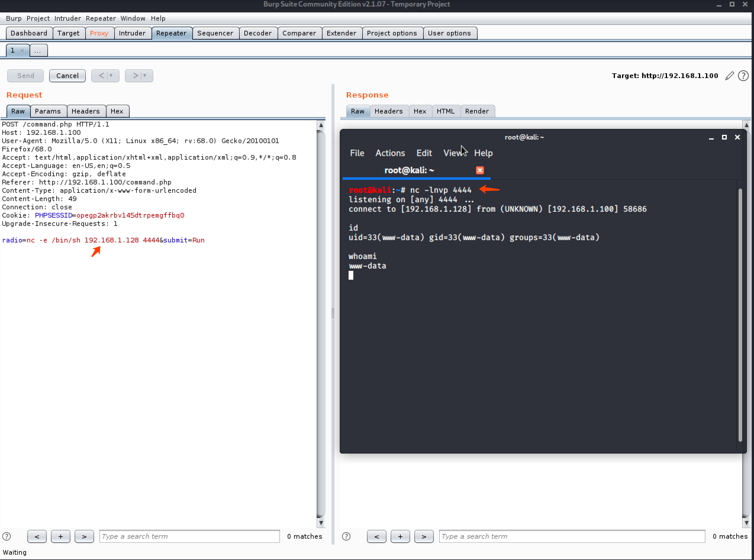Click the pencil icon to edit target
This screenshot has width=754, height=560.
tap(729, 76)
